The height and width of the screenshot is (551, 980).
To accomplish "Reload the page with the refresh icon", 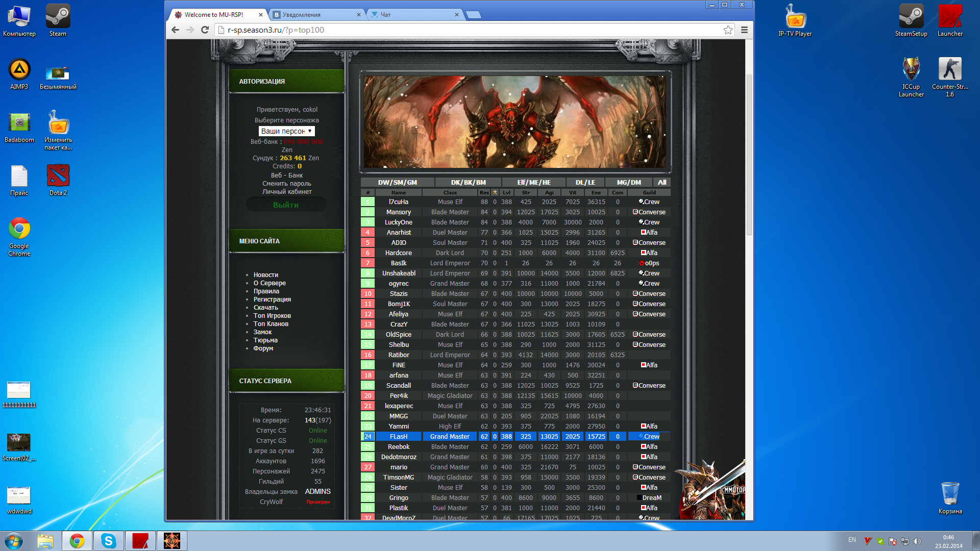I will point(205,30).
